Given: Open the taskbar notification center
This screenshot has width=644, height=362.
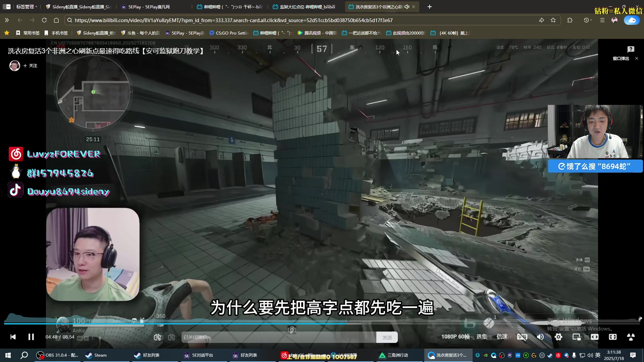Looking at the screenshot, I should (633, 355).
